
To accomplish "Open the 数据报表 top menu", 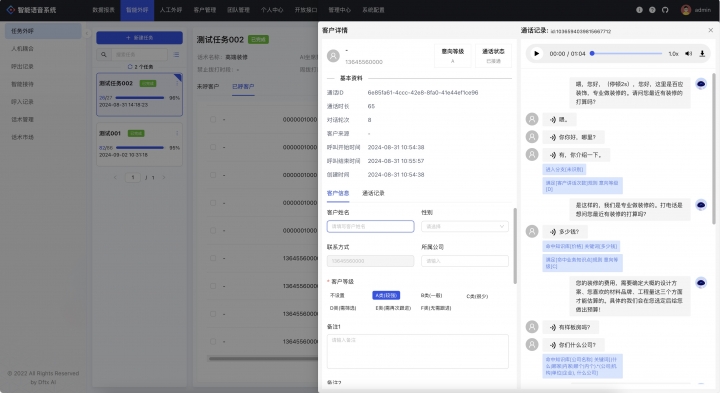I will (103, 10).
